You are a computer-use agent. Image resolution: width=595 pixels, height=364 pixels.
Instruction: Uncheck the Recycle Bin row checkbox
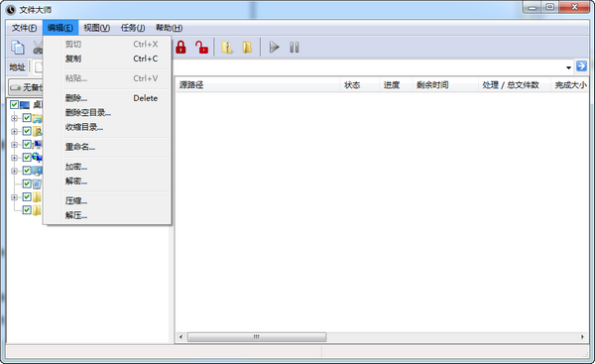(27, 184)
